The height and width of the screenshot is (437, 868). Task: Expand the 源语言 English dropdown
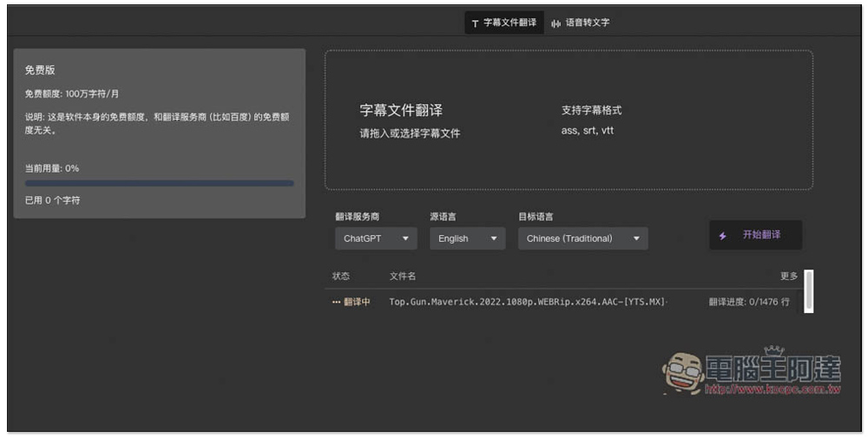(467, 238)
